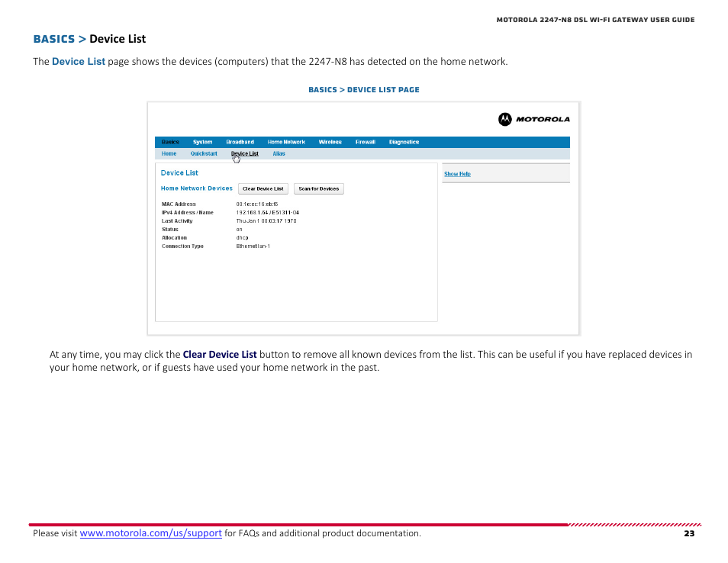The image size is (728, 563).
Task: Click the Scan for Devices button
Action: pyautogui.click(x=318, y=189)
